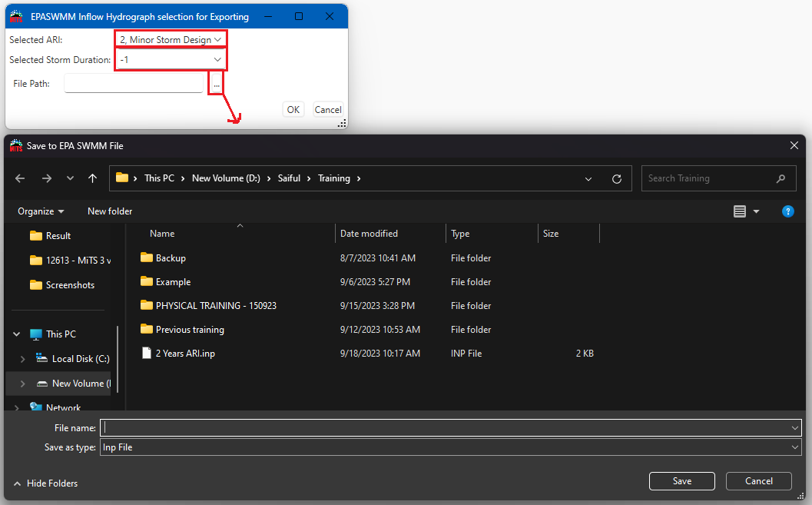Open the File name history dropdown arrow
The image size is (812, 505).
(x=795, y=428)
